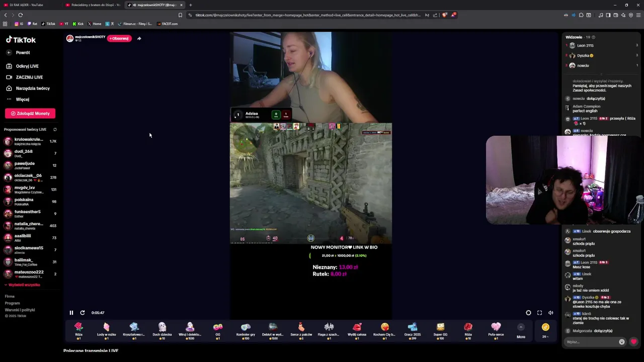This screenshot has height=362, width=644.
Task: Send the Flaga z szach gift
Action: click(x=329, y=331)
